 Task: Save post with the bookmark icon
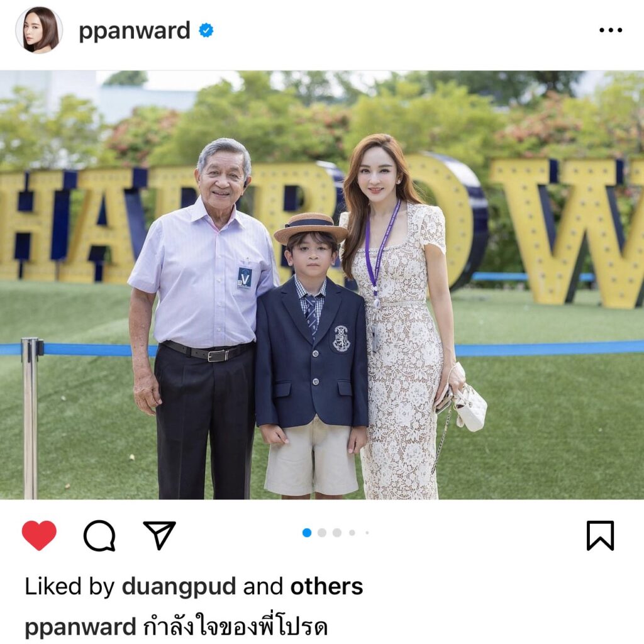pyautogui.click(x=600, y=535)
